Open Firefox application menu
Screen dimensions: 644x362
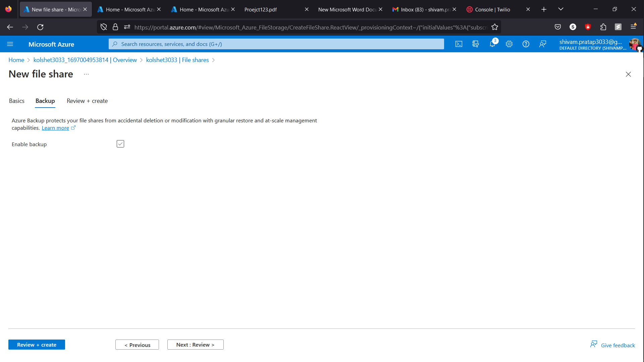(x=634, y=27)
